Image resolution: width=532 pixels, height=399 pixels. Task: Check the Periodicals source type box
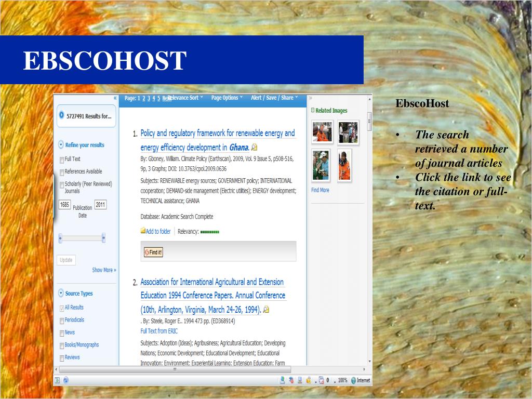coord(62,321)
